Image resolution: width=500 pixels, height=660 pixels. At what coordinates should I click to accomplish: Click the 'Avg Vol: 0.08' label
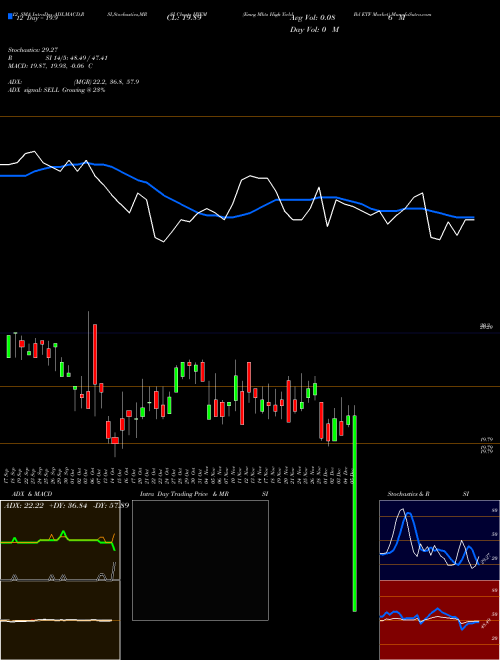(312, 18)
